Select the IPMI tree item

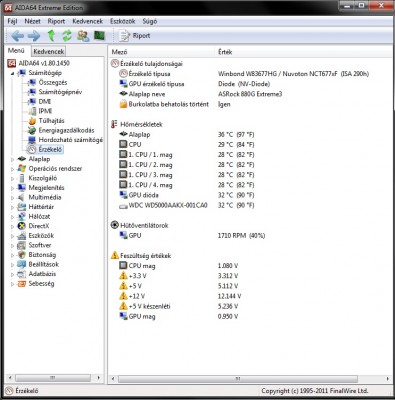coord(45,111)
